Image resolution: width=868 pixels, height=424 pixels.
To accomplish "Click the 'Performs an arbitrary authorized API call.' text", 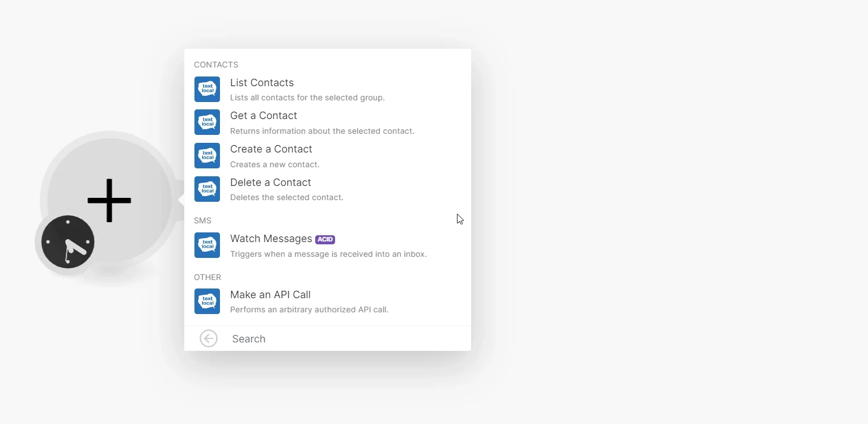I will [x=310, y=309].
